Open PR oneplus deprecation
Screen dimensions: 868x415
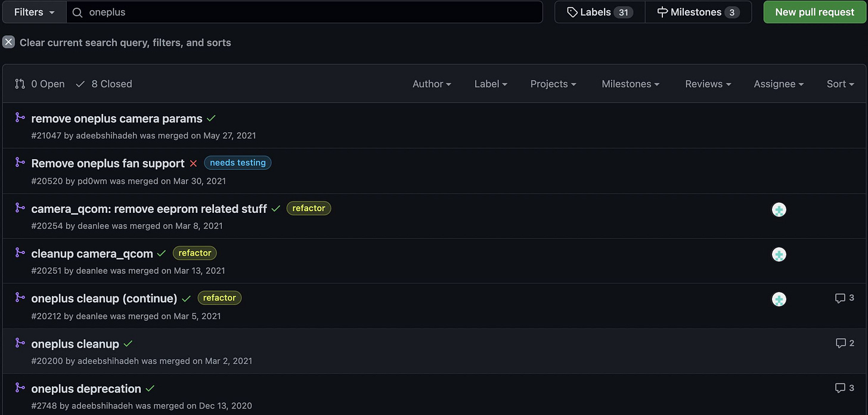[x=86, y=389]
